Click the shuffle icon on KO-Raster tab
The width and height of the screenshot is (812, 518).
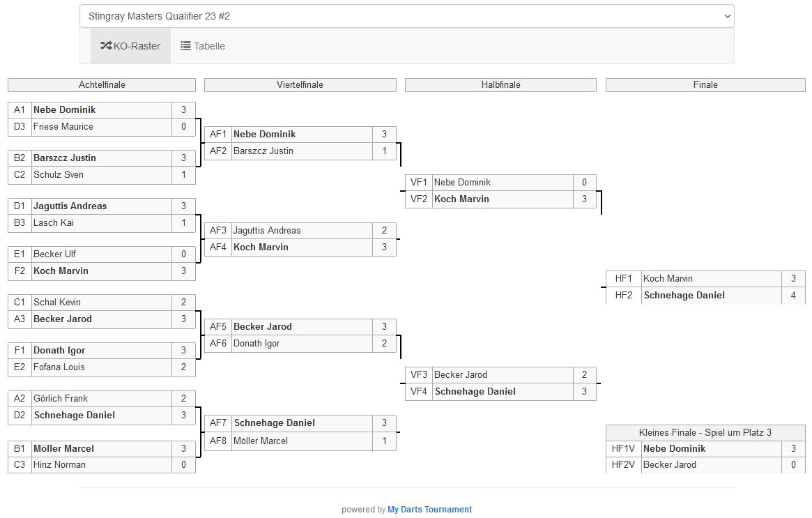(106, 46)
